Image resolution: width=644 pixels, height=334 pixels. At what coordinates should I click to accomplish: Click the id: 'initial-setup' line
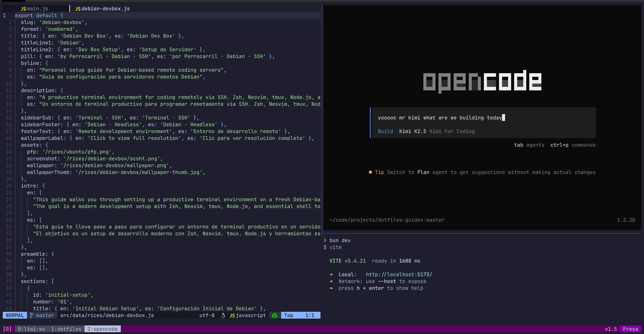click(x=63, y=295)
